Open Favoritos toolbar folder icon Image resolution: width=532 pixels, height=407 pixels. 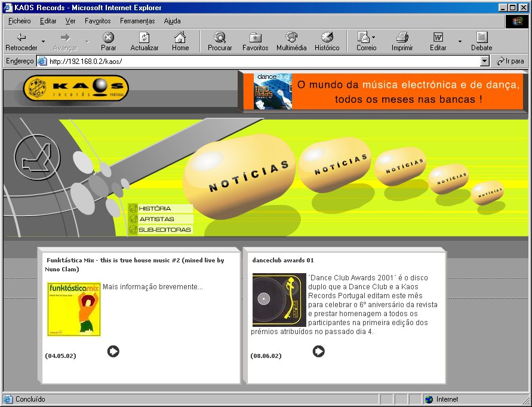255,37
